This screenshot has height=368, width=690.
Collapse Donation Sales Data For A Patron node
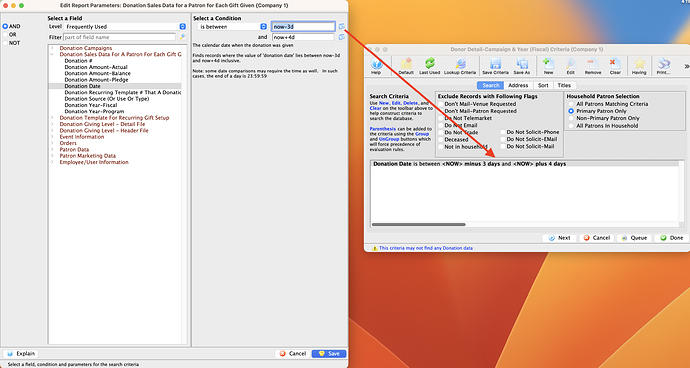(x=52, y=55)
